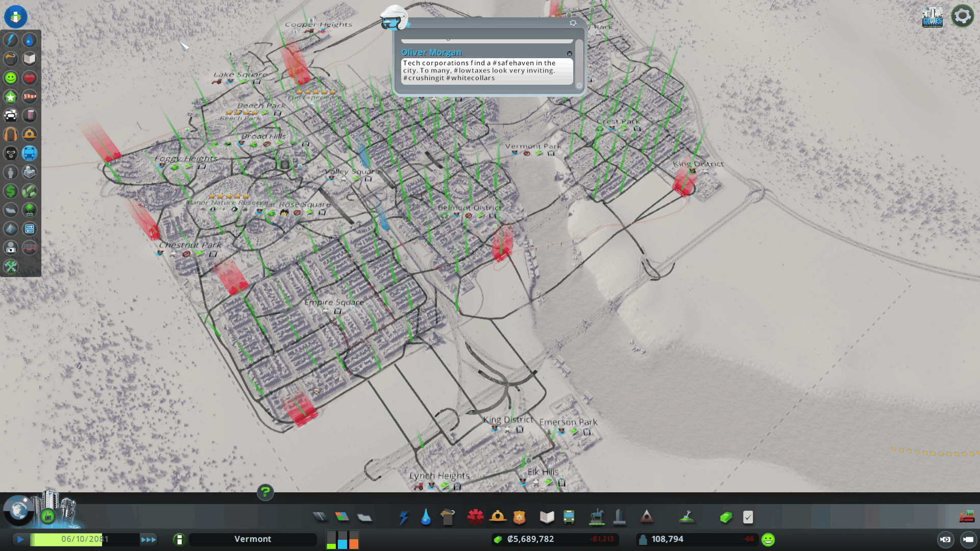Click the Oliver Morgan chirp name
Image resolution: width=980 pixels, height=551 pixels.
click(431, 53)
